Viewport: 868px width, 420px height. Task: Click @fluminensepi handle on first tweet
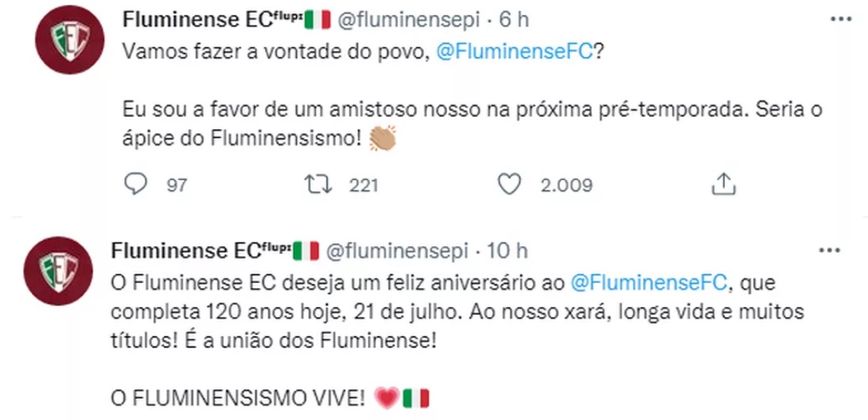408,19
